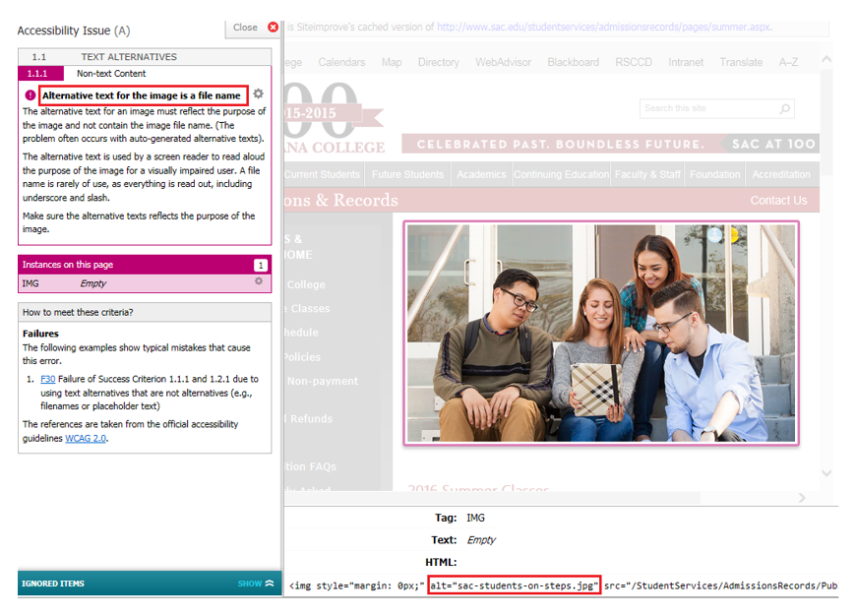Click the Text value Empty in details
The image size is (856, 616).
[481, 540]
